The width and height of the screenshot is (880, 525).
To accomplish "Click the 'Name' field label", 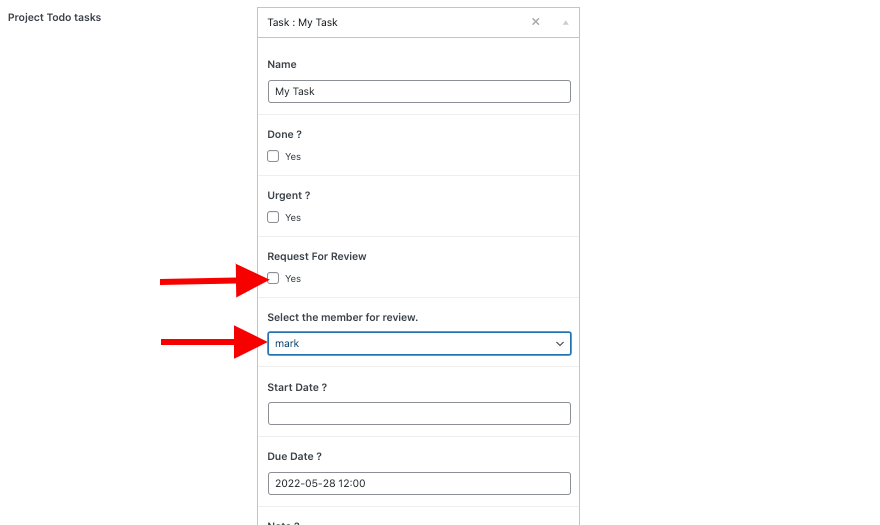I will tap(282, 64).
